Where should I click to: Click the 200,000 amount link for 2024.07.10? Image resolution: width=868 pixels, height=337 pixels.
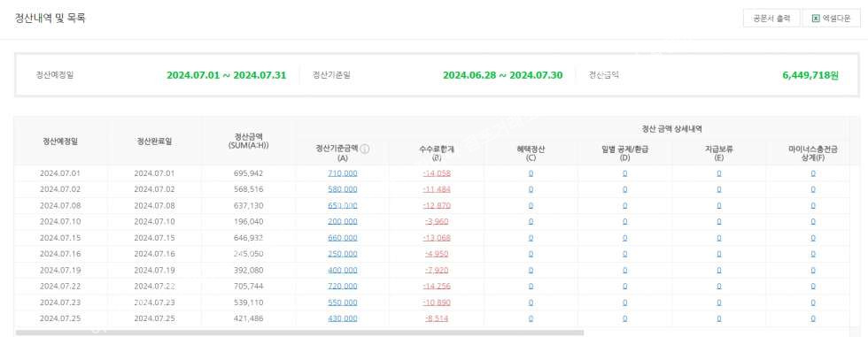[342, 221]
